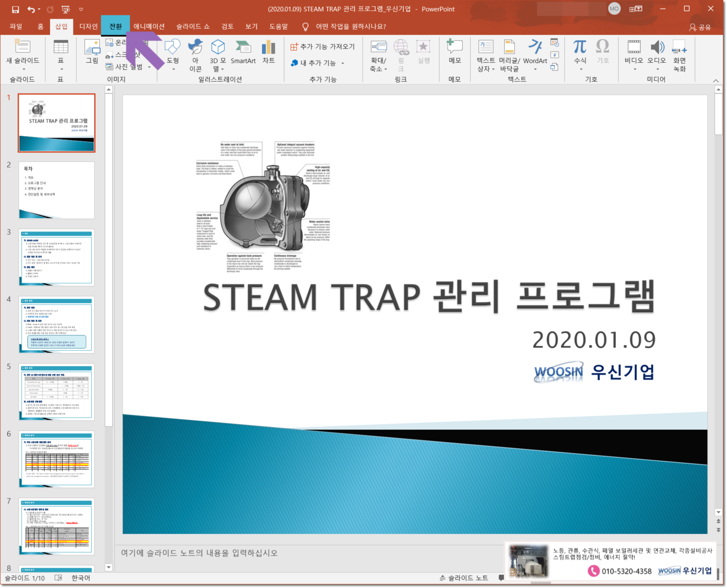This screenshot has height=588, width=727.
Task: Click the Redo icon in the title bar
Action: point(50,9)
